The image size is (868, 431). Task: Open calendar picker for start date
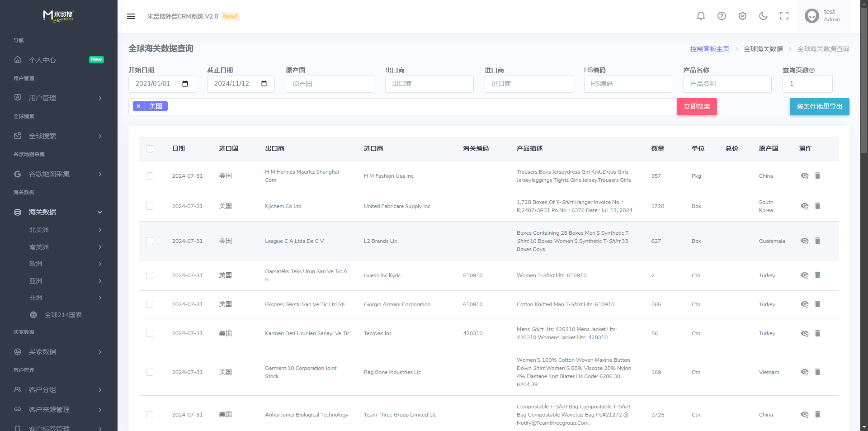[x=185, y=84]
